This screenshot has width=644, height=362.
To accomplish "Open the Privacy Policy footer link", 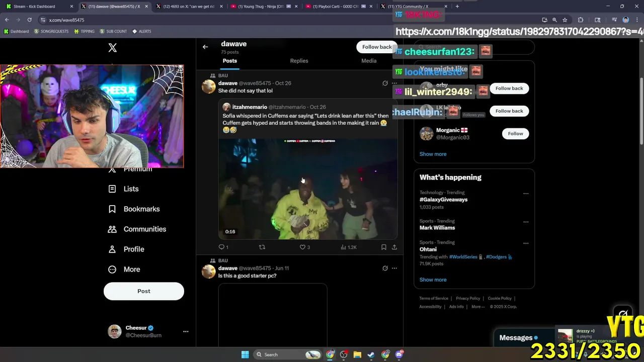I will point(468,299).
